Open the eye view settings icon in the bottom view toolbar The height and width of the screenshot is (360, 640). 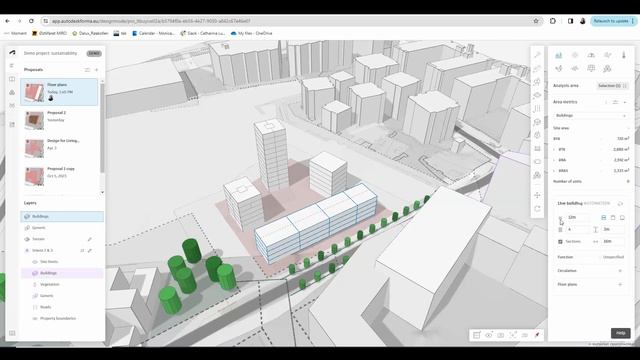pyautogui.click(x=489, y=335)
